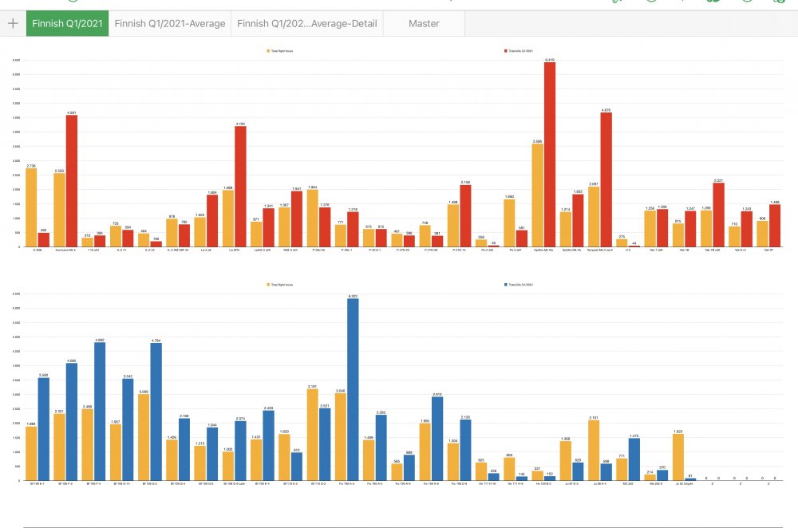Select the blue bar labeled 2.913
Image resolution: width=798 pixels, height=532 pixels.
coord(437,439)
